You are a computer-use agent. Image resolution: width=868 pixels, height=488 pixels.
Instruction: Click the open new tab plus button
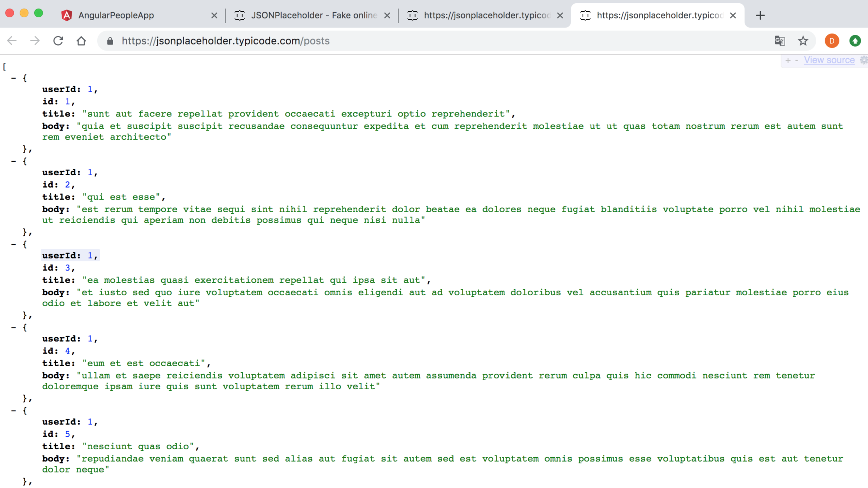coord(760,16)
